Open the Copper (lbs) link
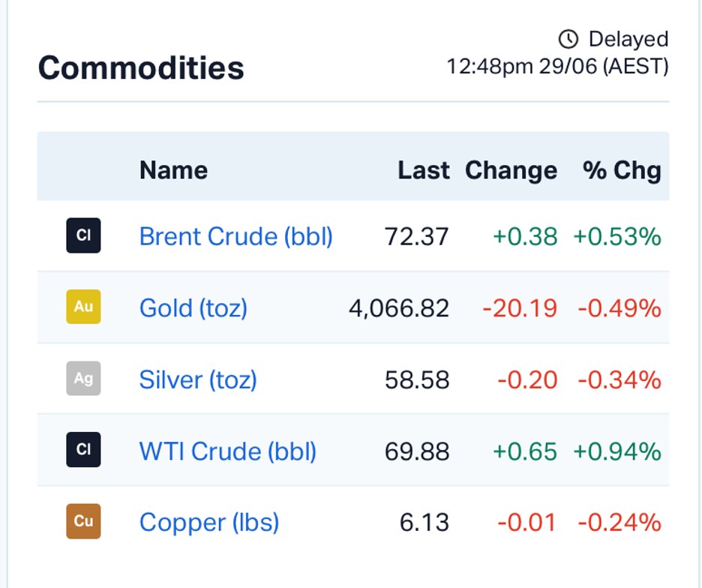The width and height of the screenshot is (702, 588). coord(209,523)
